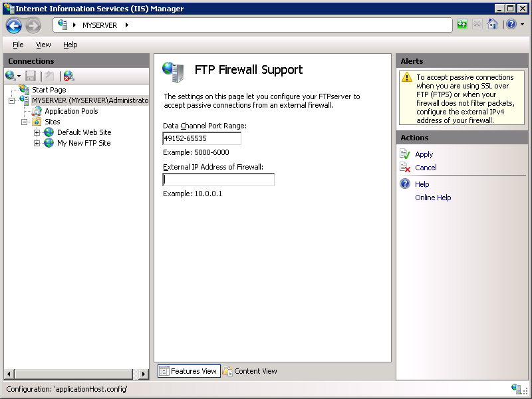Click the Sites folder icon

(37, 122)
